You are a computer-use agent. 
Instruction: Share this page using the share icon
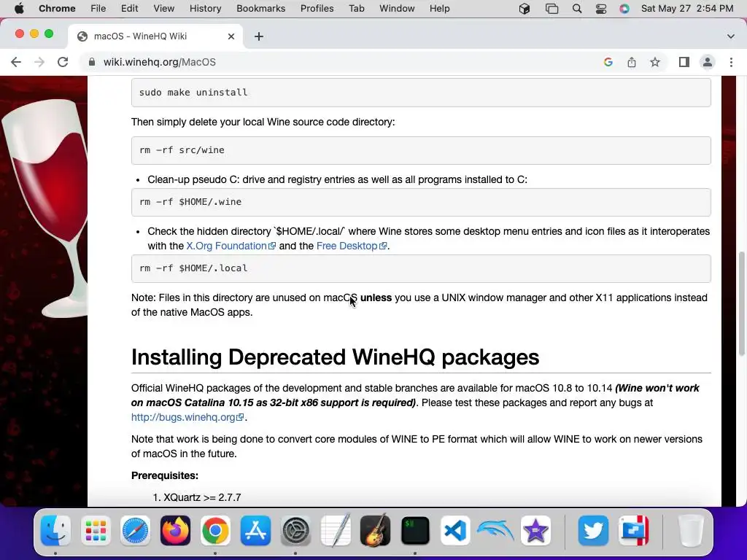pyautogui.click(x=632, y=62)
